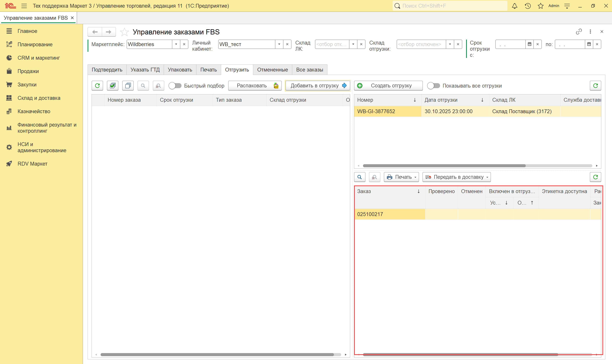This screenshot has height=364, width=612.
Task: Click the get-link chain icon
Action: click(579, 32)
